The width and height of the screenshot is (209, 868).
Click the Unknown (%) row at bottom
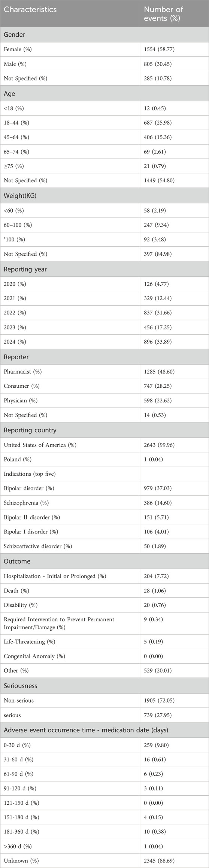pos(104,861)
